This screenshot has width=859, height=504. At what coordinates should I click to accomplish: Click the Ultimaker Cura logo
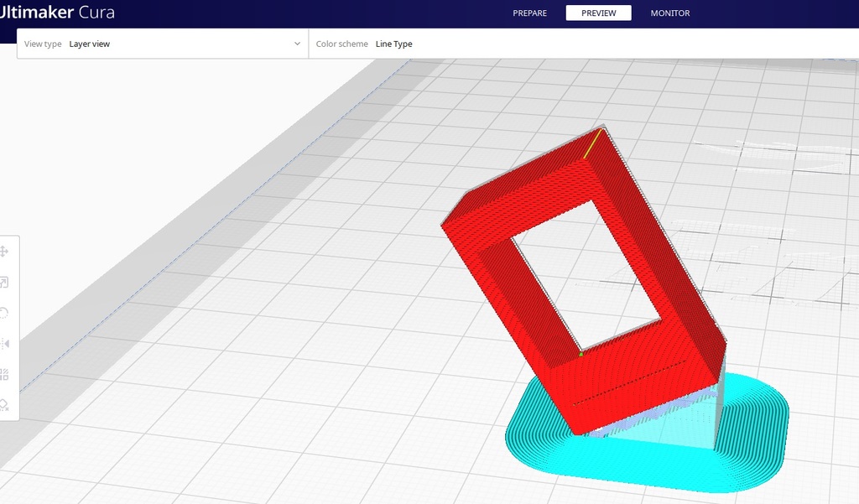(57, 13)
